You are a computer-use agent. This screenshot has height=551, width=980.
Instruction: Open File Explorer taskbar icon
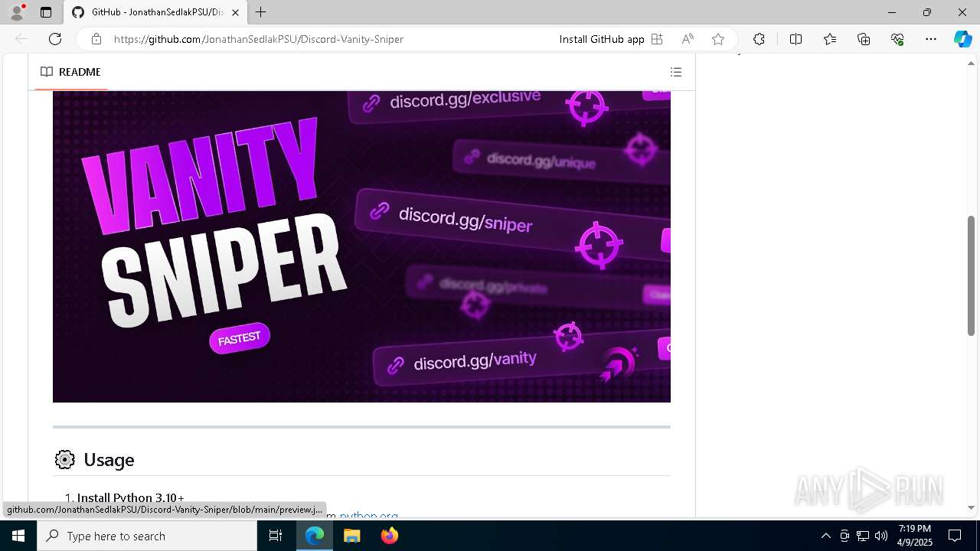pyautogui.click(x=352, y=536)
